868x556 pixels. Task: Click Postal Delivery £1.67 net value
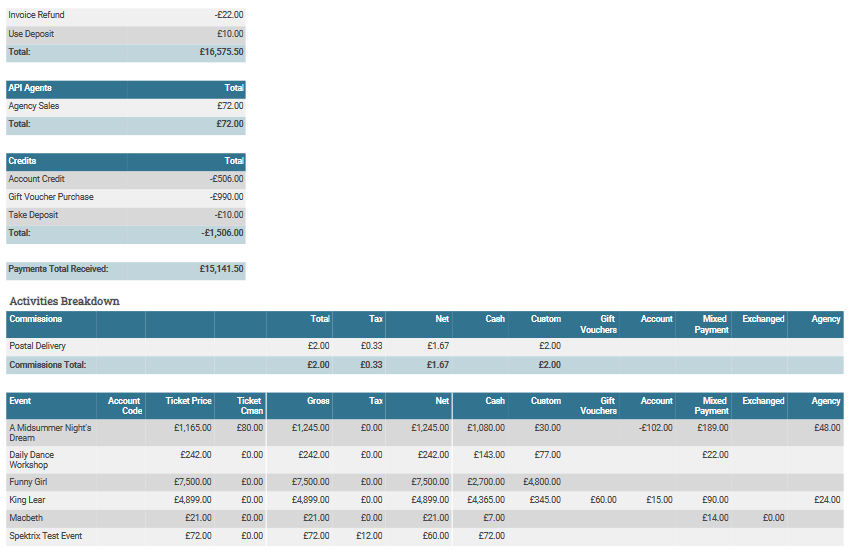438,346
